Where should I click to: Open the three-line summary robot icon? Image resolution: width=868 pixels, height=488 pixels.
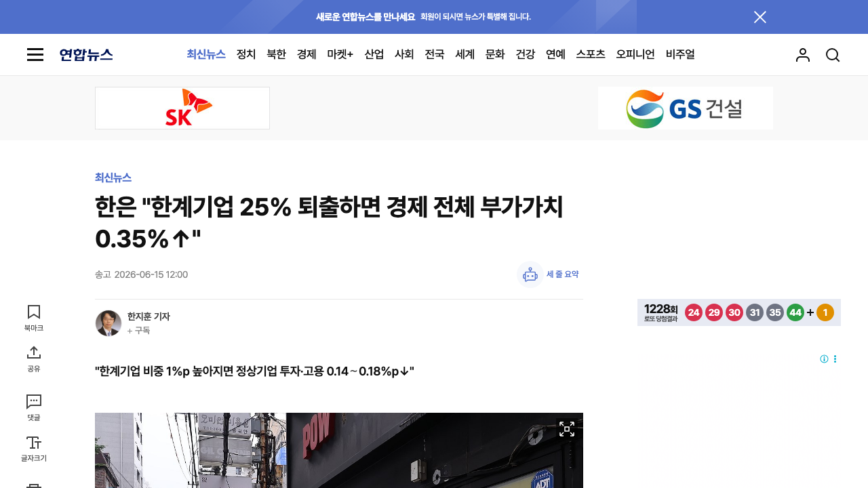point(530,274)
